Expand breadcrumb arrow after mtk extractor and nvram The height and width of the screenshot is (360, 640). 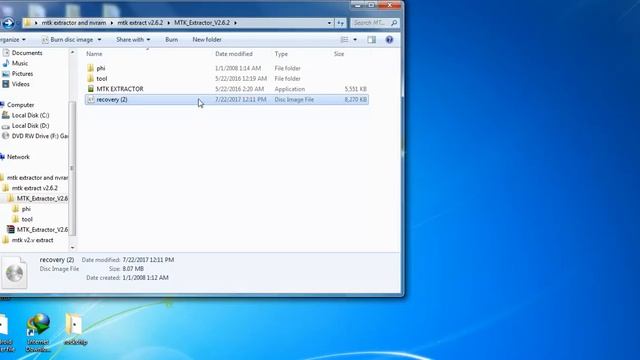pyautogui.click(x=112, y=23)
